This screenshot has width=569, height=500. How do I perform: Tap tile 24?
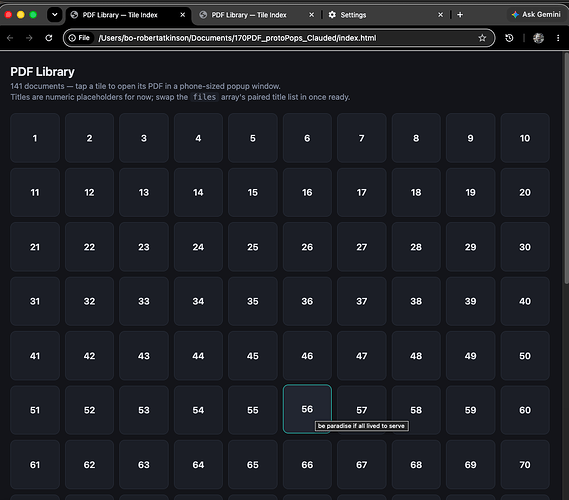click(198, 247)
